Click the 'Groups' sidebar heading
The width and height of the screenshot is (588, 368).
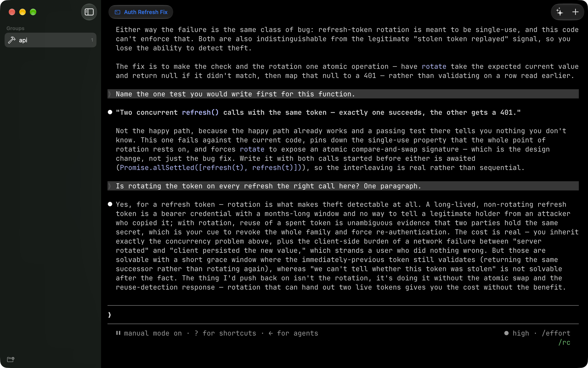[x=15, y=28]
